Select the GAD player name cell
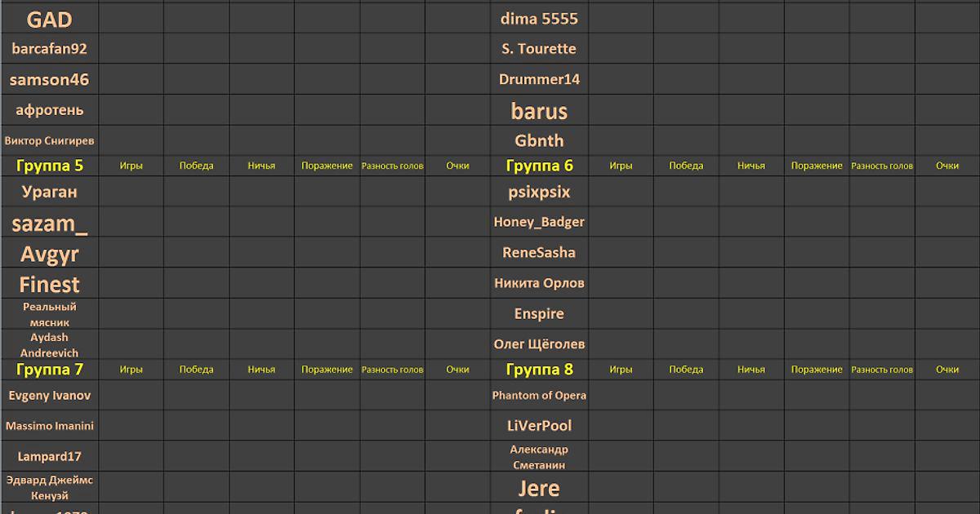The width and height of the screenshot is (980, 514). click(49, 19)
